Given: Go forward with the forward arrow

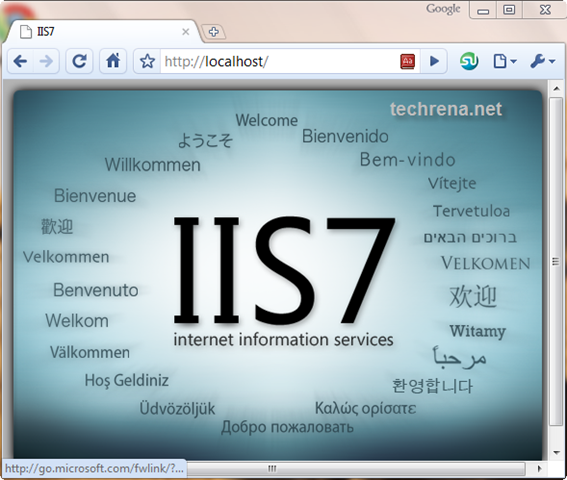Looking at the screenshot, I should [x=46, y=61].
